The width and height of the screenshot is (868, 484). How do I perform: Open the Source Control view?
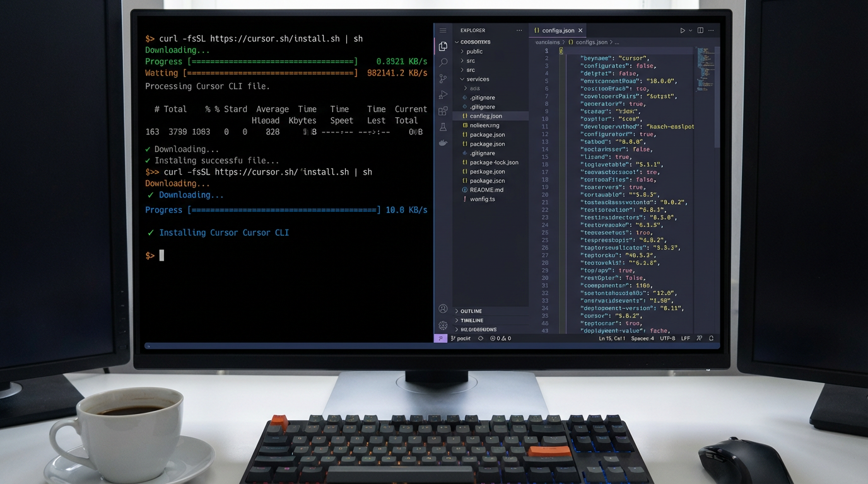coord(443,78)
